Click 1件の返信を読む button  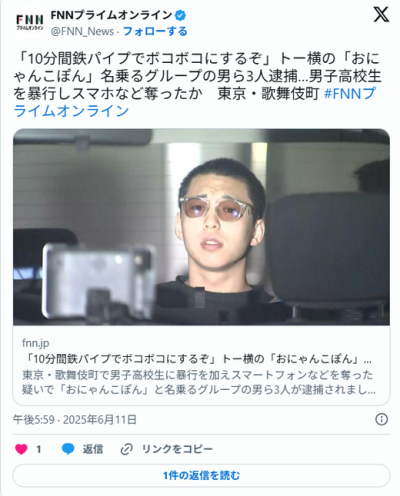(x=201, y=475)
